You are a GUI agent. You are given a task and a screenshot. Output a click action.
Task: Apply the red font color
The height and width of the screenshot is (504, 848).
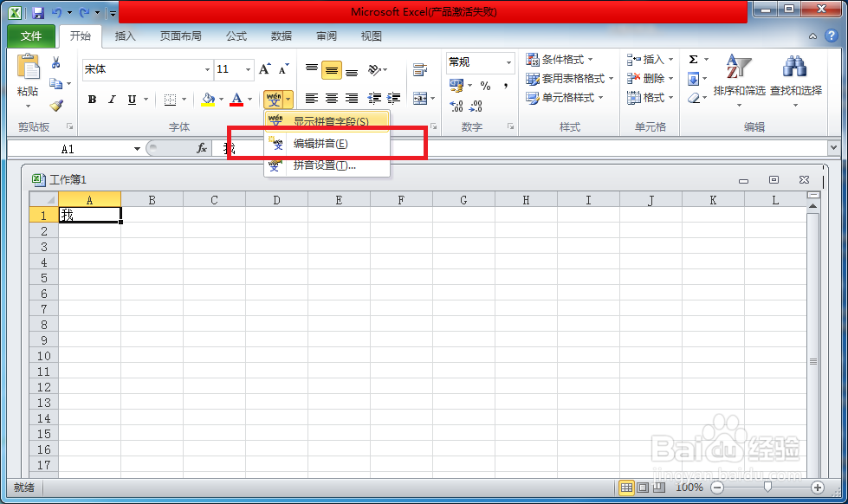236,99
